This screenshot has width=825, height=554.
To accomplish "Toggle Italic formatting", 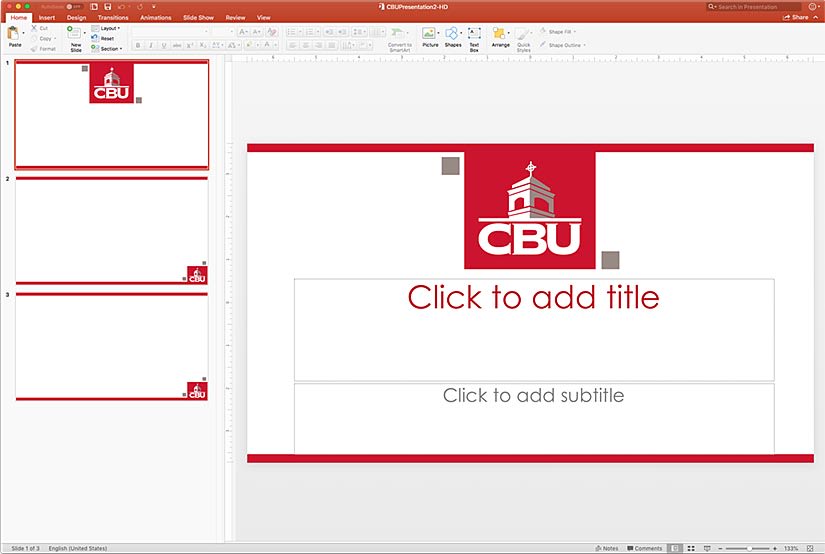I will point(151,45).
